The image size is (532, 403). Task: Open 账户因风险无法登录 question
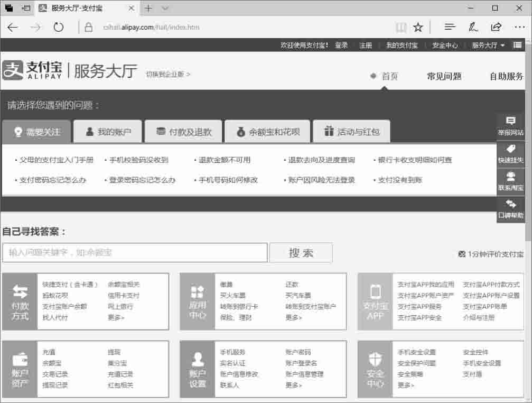[x=322, y=180]
